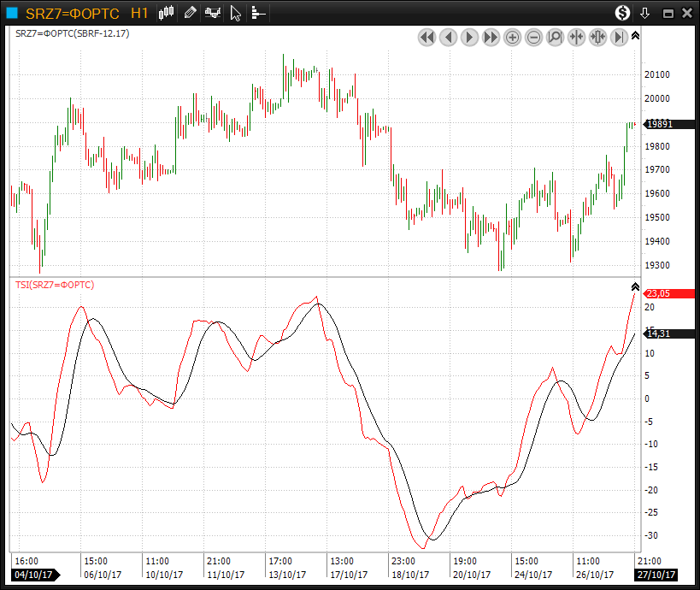The height and width of the screenshot is (590, 700).
Task: Select the pencil drawing tool
Action: coord(190,13)
